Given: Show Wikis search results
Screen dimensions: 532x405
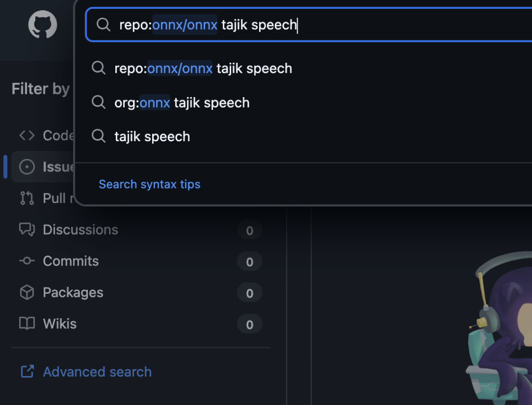Looking at the screenshot, I should 60,323.
